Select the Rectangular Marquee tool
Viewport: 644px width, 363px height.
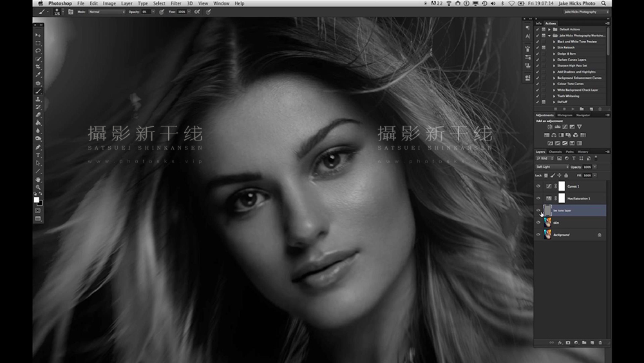pos(38,43)
